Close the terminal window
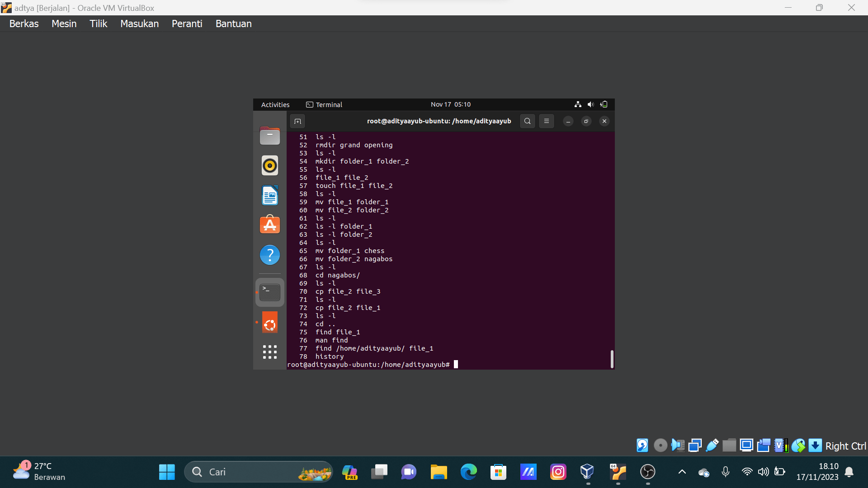This screenshot has height=488, width=868. (x=604, y=121)
